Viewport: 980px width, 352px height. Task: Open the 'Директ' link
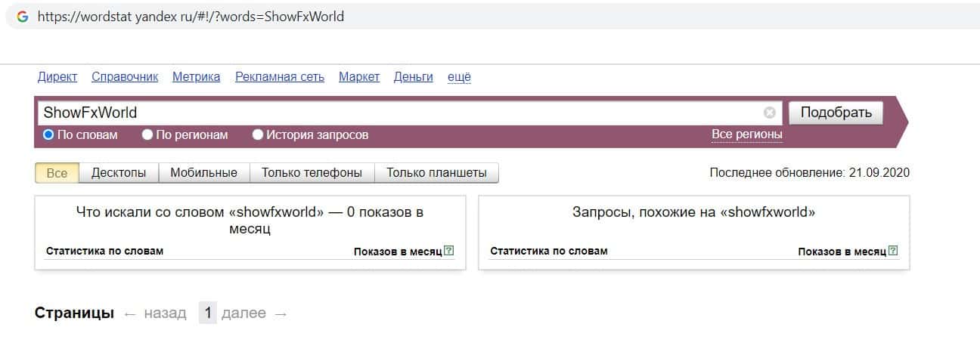57,77
